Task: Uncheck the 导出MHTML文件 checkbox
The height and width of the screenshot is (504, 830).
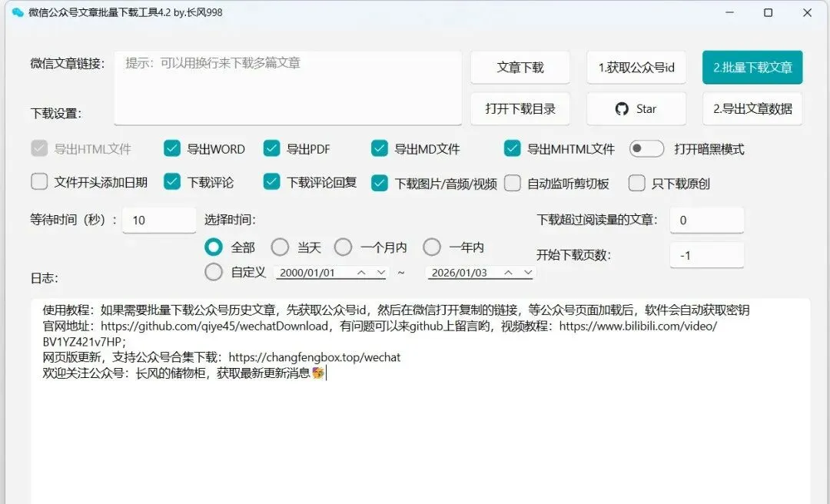Action: click(x=513, y=148)
